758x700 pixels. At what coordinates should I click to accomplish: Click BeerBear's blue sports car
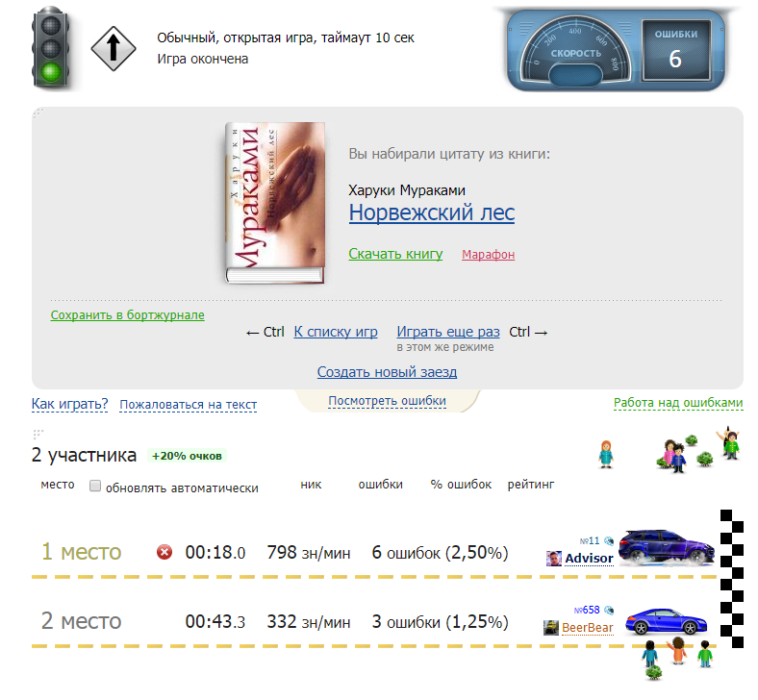667,621
